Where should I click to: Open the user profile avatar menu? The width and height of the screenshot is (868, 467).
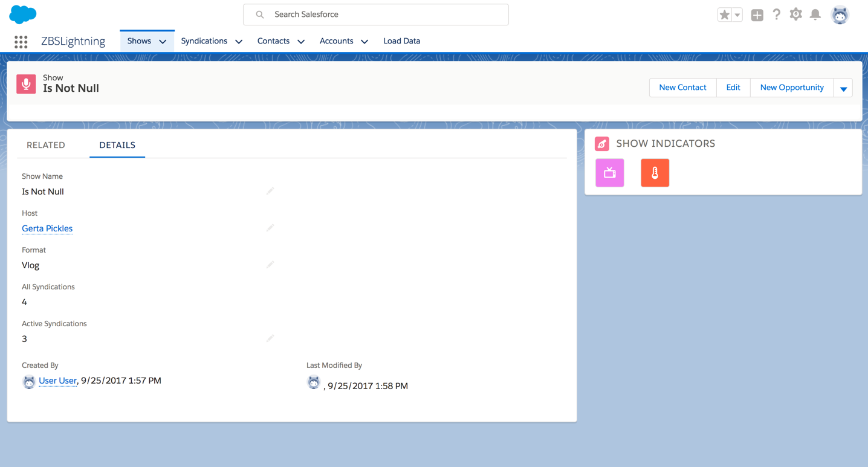pos(840,14)
